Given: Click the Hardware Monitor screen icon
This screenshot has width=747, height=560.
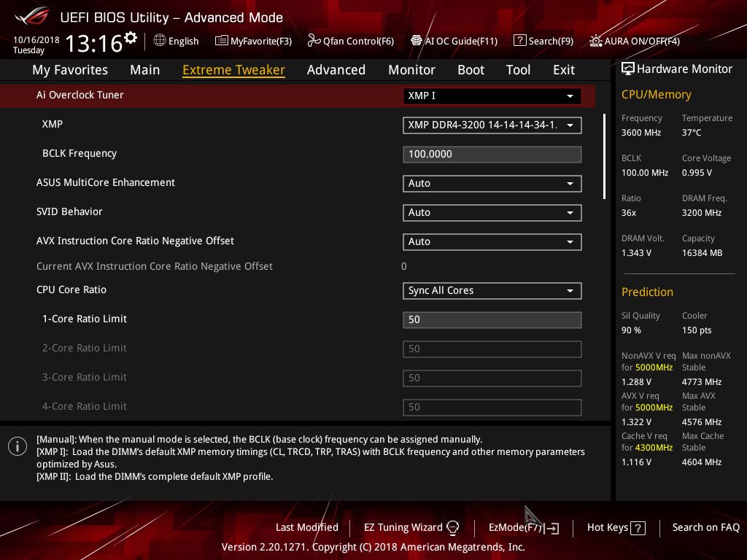Looking at the screenshot, I should click(628, 69).
